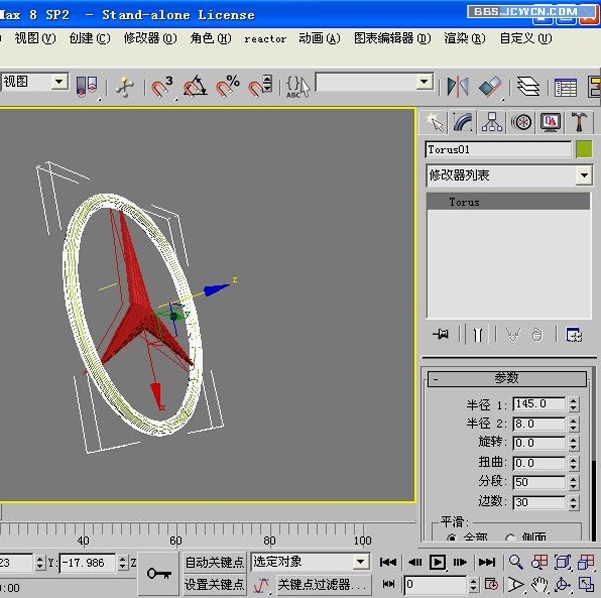Viewport: 601px width, 598px height.
Task: Click the Set Keys large key button
Action: pyautogui.click(x=158, y=573)
